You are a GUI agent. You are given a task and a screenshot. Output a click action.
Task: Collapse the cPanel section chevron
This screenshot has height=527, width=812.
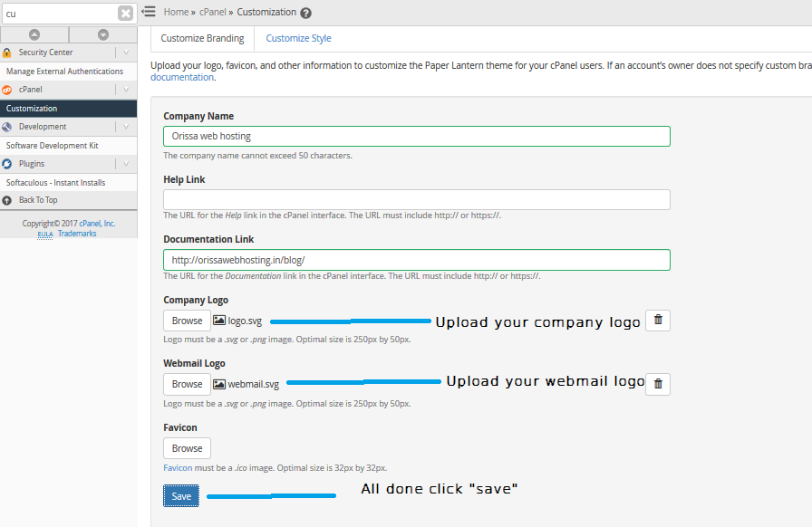[x=126, y=90]
